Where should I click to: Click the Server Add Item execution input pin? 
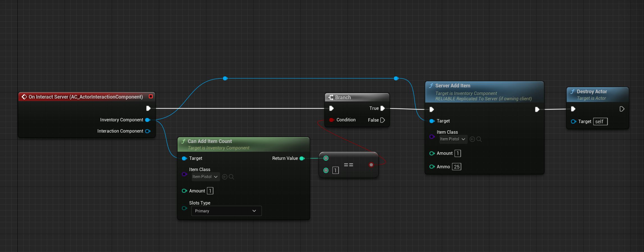click(x=432, y=109)
